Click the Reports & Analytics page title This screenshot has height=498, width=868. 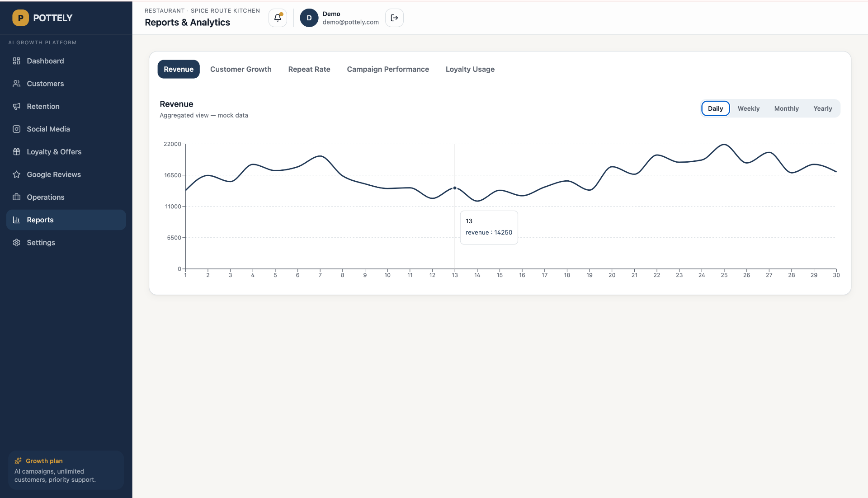tap(188, 23)
